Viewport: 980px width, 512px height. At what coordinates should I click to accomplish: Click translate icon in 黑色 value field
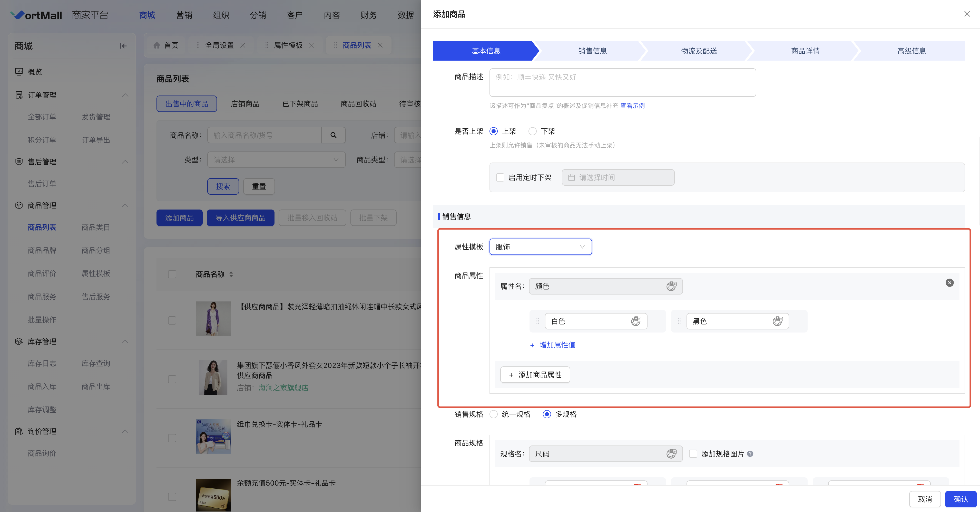[778, 321]
